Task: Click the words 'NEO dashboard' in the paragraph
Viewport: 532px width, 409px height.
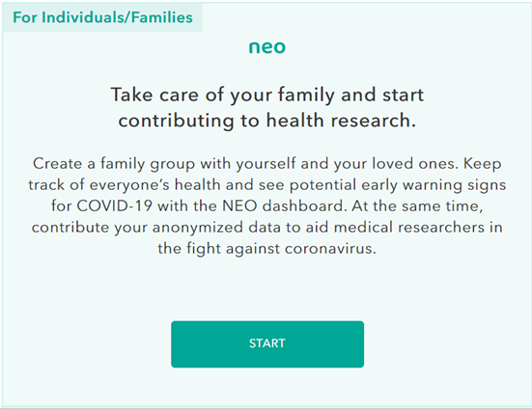Action: click(283, 205)
